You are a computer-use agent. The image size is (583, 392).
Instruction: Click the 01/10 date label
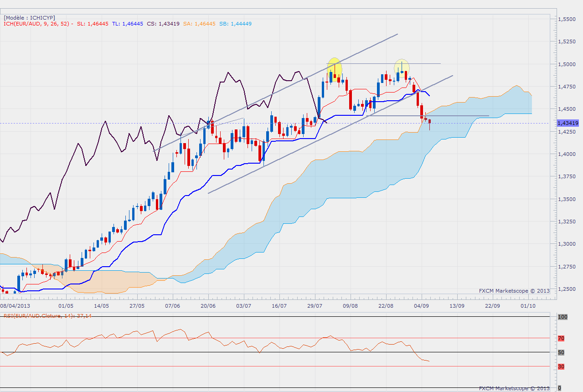coord(528,306)
